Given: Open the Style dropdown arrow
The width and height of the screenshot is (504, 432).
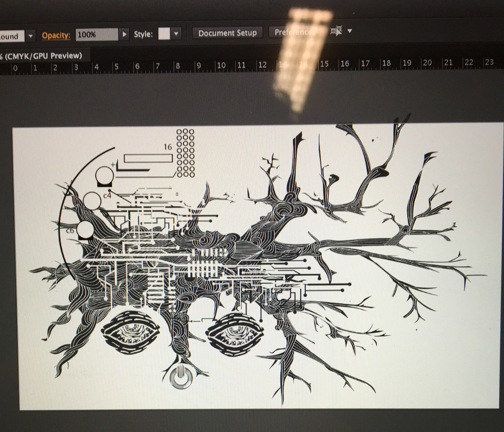Looking at the screenshot, I should click(176, 34).
